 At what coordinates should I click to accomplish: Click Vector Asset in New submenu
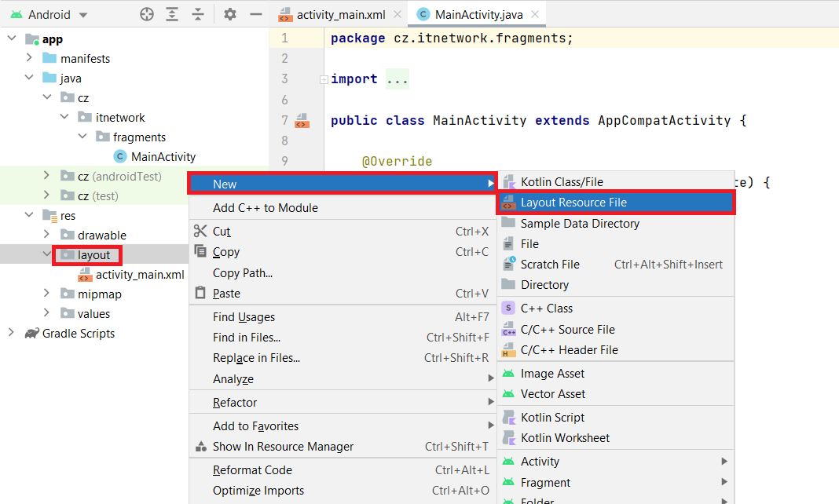point(553,394)
